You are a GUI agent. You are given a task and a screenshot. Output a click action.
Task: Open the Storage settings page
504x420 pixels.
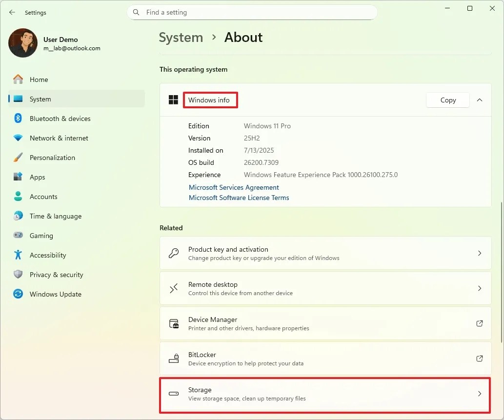[x=325, y=393]
